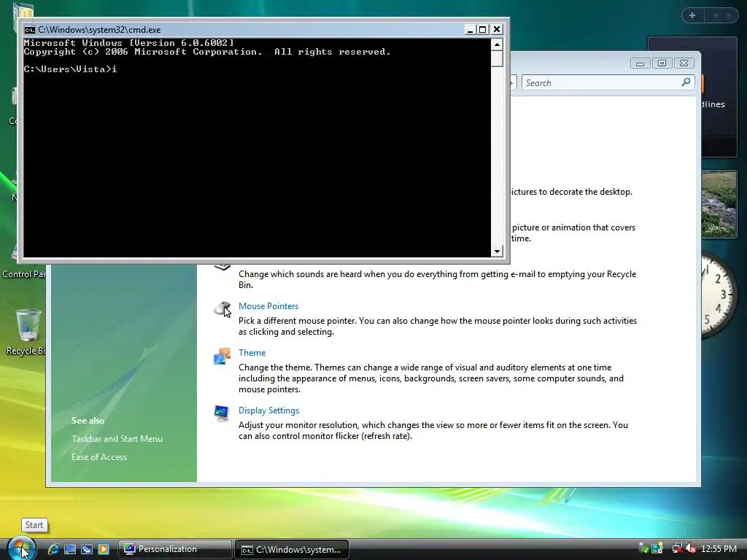This screenshot has height=560, width=747.
Task: Click the 12:55 PM taskbar clock
Action: [719, 549]
